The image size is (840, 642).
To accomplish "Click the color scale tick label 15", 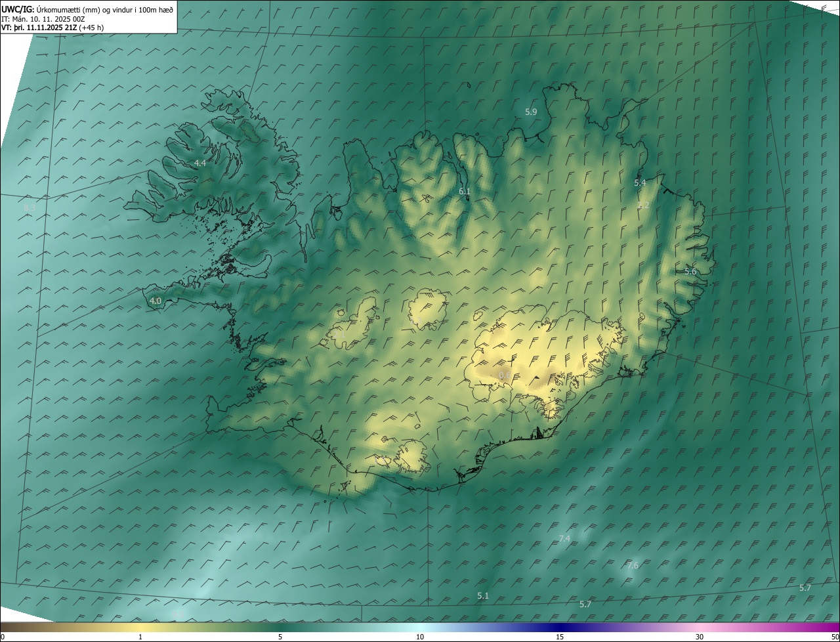I will click(x=560, y=637).
